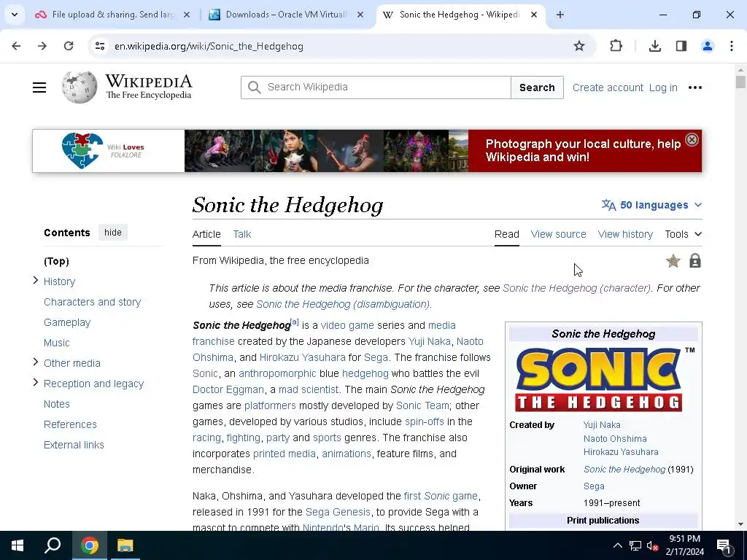Open the Yuji Naka link in infobox
This screenshot has height=560, width=747.
[x=602, y=425]
